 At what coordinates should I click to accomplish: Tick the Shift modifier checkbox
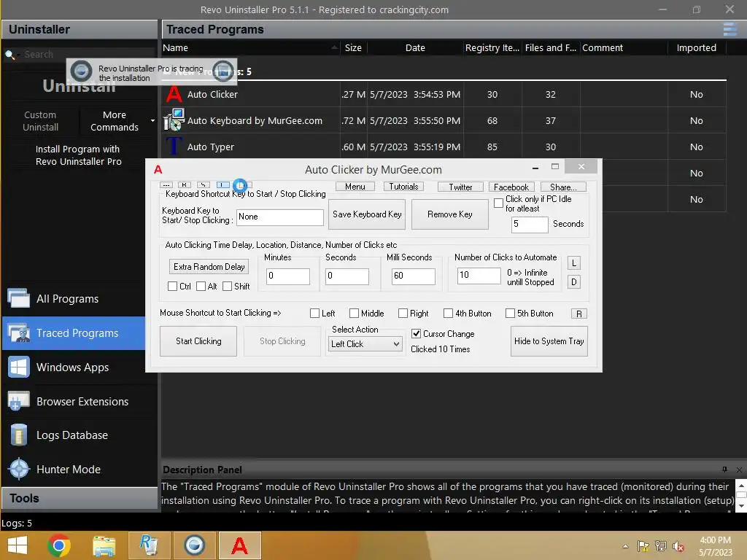pos(228,286)
